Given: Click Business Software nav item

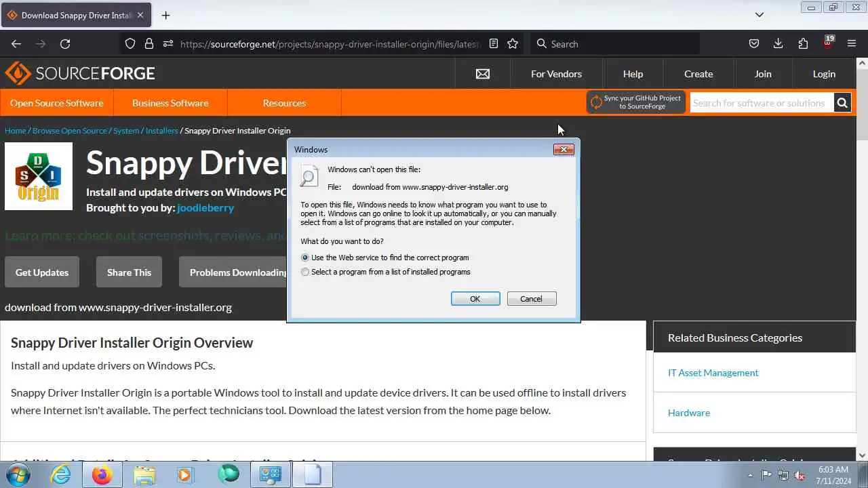Looking at the screenshot, I should coord(170,103).
